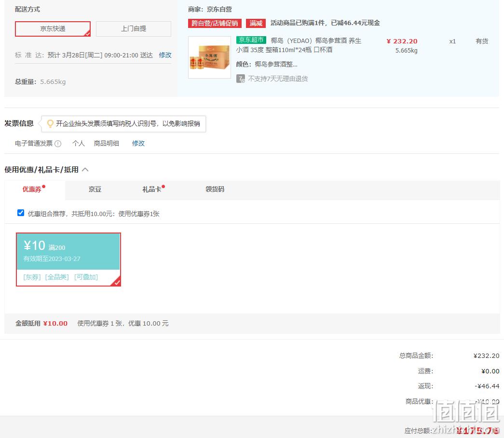This screenshot has height=438, width=504.
Task: Click the 运费 ¥0.00 value
Action: [490, 371]
